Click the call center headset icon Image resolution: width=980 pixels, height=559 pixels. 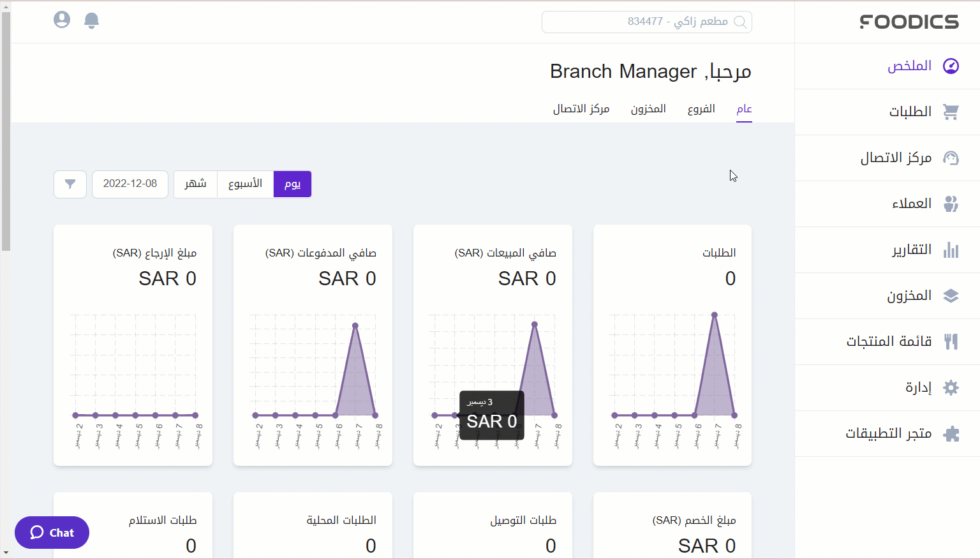951,158
